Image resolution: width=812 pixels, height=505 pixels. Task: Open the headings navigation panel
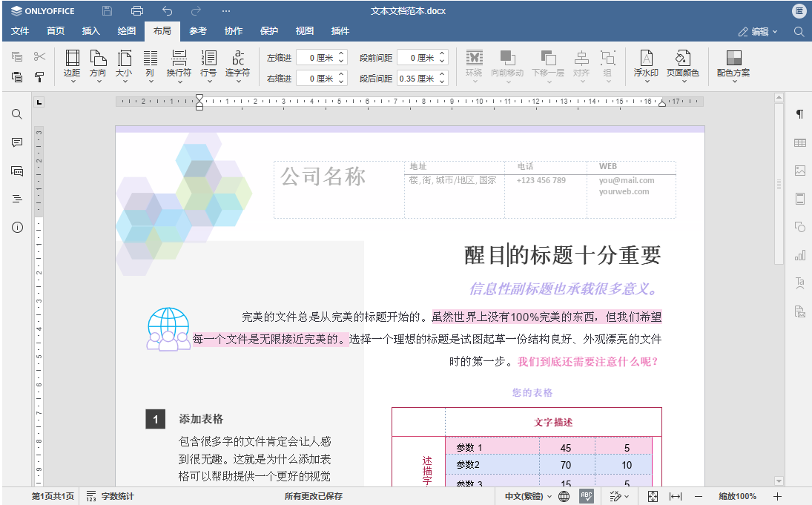click(x=17, y=199)
